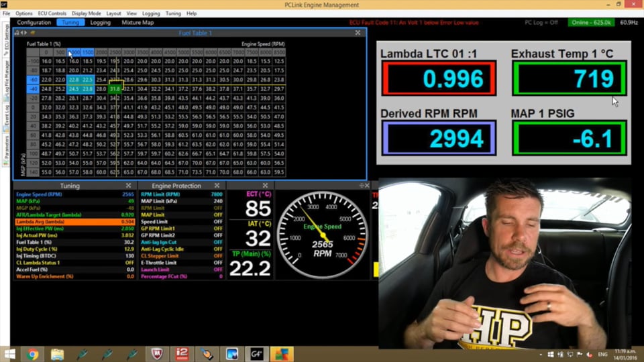
Task: Select the -60 kPa row header
Action: (33, 80)
